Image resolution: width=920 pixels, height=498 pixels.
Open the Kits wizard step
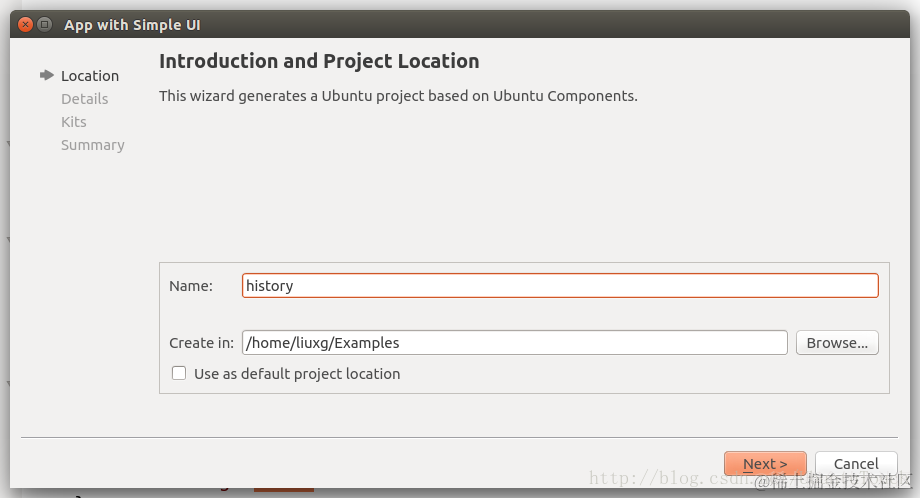tap(73, 122)
